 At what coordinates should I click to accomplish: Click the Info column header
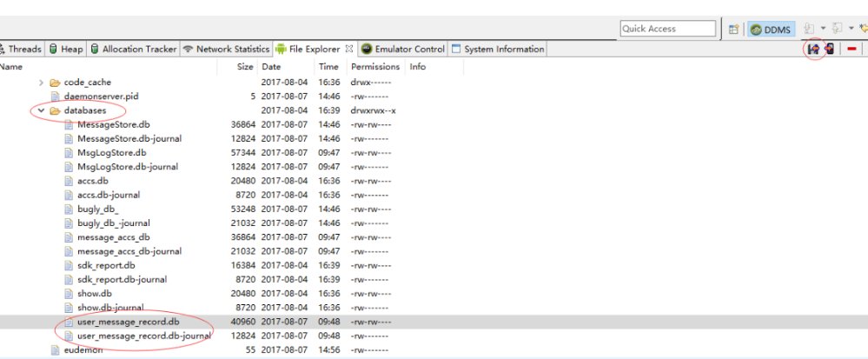coord(418,66)
